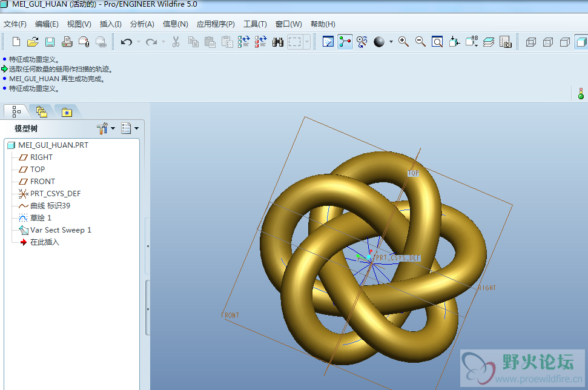The width and height of the screenshot is (588, 390).
Task: Switch to Wireframe display mode
Action: click(531, 42)
